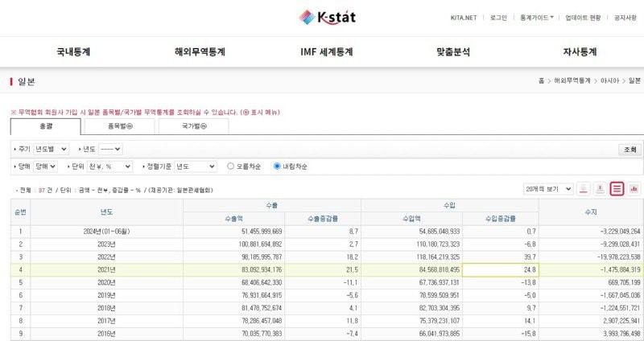644x341 pixels.
Task: Click the first red download icon
Action: click(583, 188)
